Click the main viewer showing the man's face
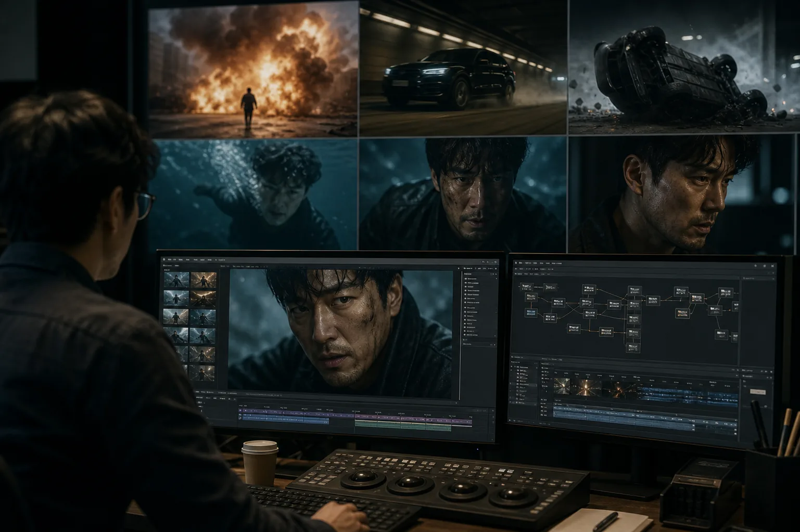 340,333
